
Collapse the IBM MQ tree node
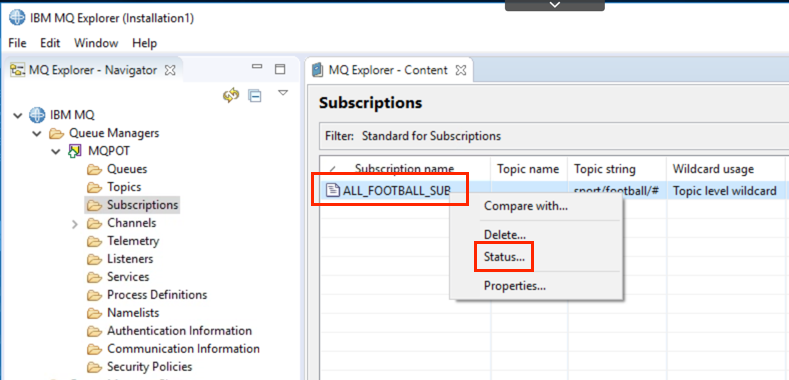(19, 116)
